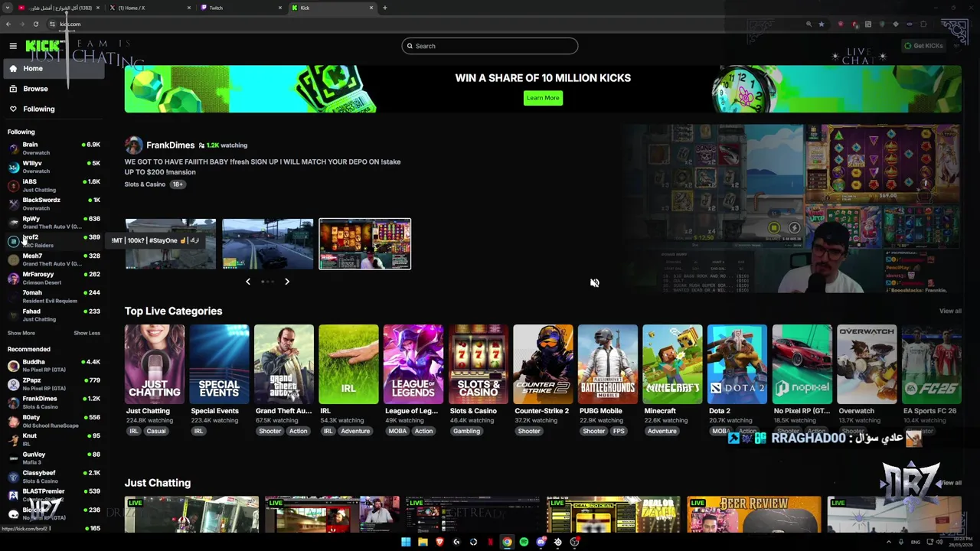Viewport: 980px width, 551px height.
Task: Open the Just Chatting category card
Action: pos(155,364)
